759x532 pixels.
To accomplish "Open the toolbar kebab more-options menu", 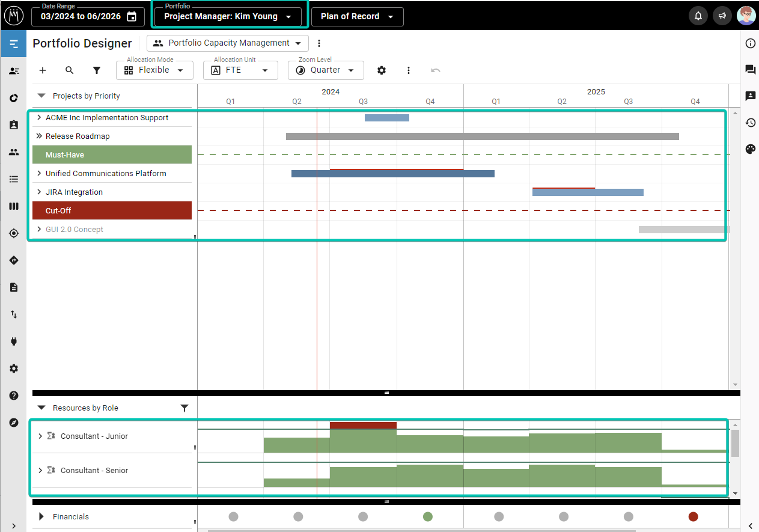I will 409,70.
